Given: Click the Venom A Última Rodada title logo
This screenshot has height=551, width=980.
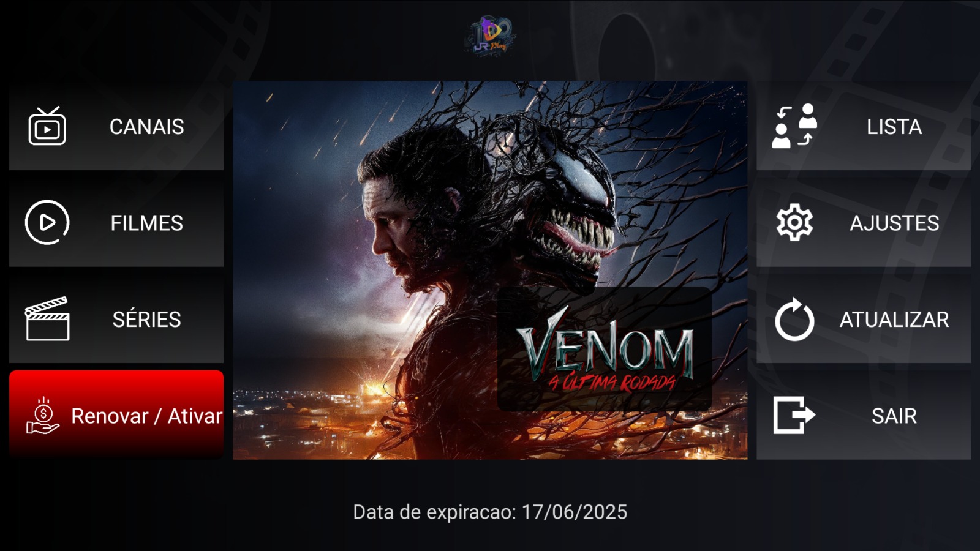Looking at the screenshot, I should [605, 350].
